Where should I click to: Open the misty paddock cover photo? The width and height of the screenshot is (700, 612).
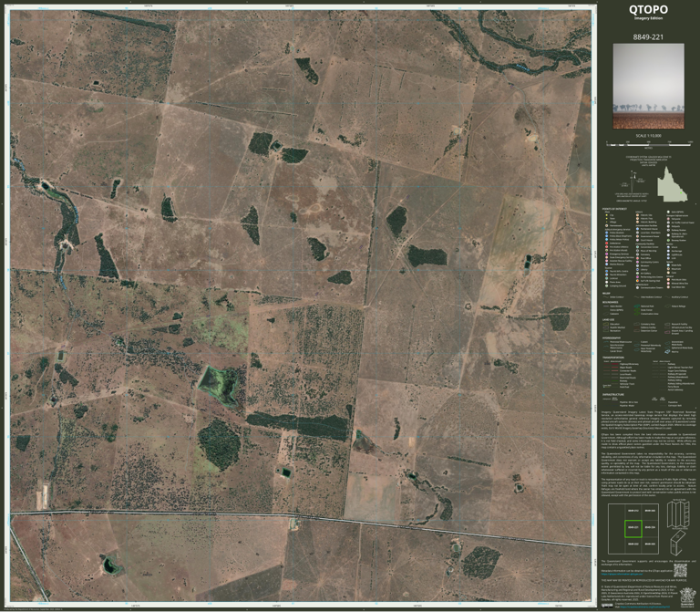coord(648,86)
